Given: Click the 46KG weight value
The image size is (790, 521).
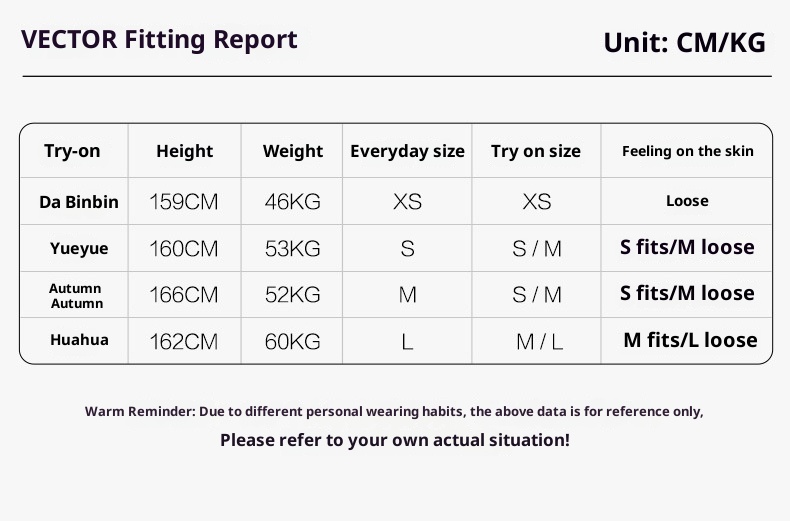Looking at the screenshot, I should pyautogui.click(x=292, y=202).
